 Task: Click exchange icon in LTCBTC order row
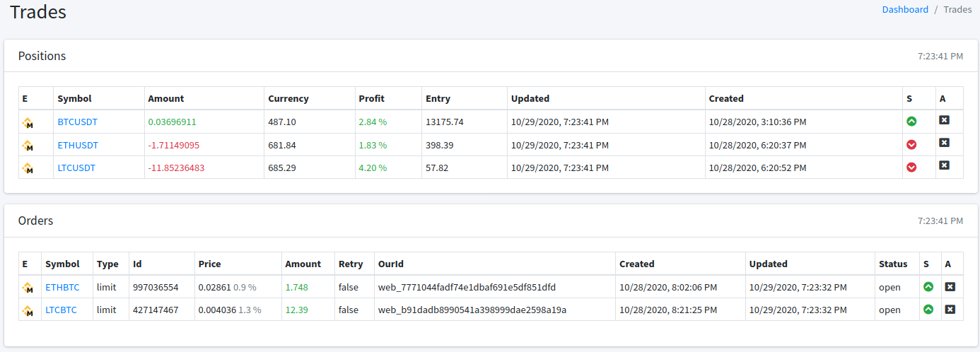pyautogui.click(x=28, y=310)
